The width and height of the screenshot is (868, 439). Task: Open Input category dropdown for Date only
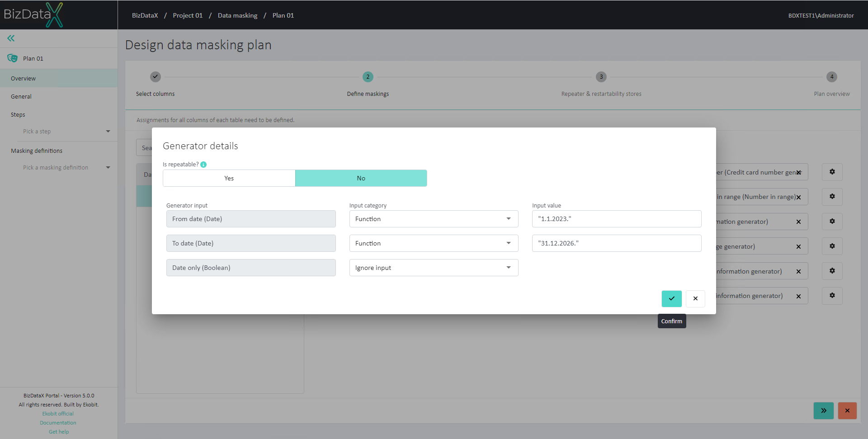pyautogui.click(x=434, y=268)
